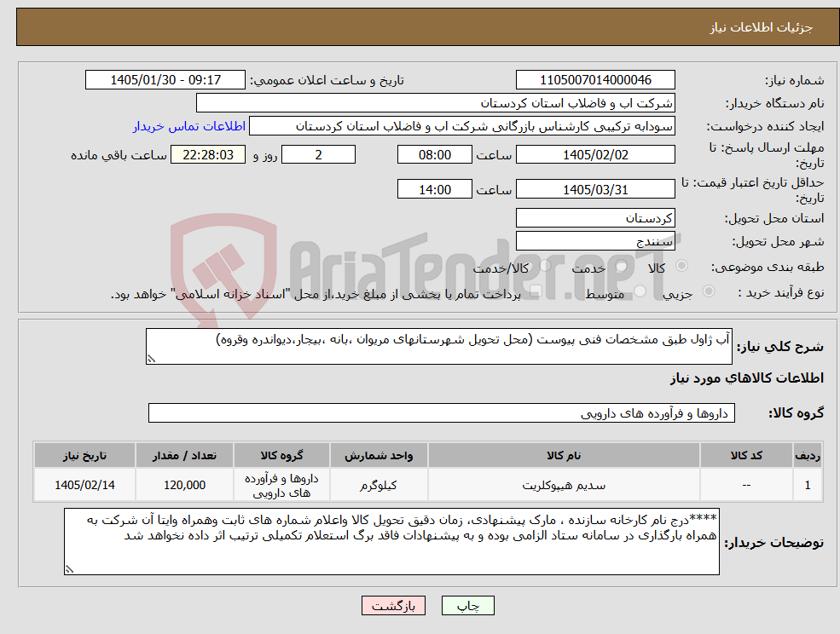The width and height of the screenshot is (840, 634).
Task: Click the نام کالا column header
Action: [564, 455]
